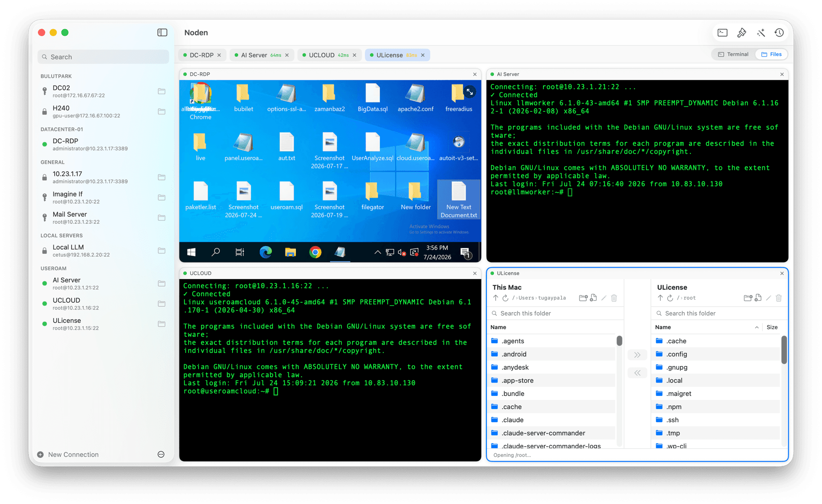Viewport: 822px width, 504px height.
Task: Click the ULicense file list scrollbar
Action: tap(784, 350)
